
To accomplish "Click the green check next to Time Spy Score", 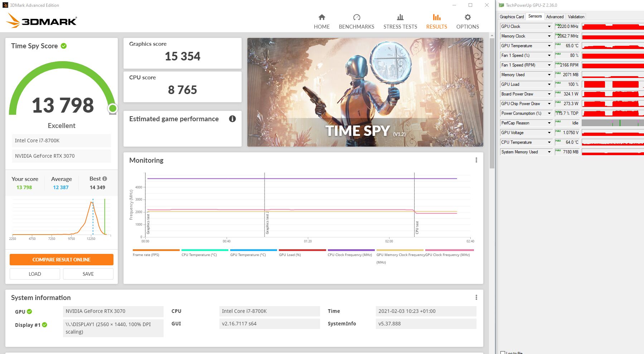I will [64, 46].
